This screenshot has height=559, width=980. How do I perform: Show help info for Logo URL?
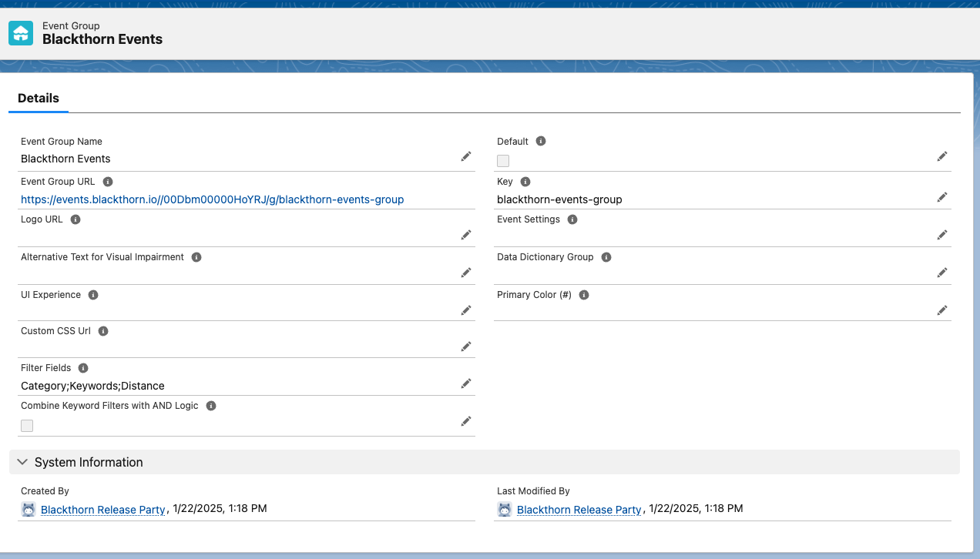76,219
